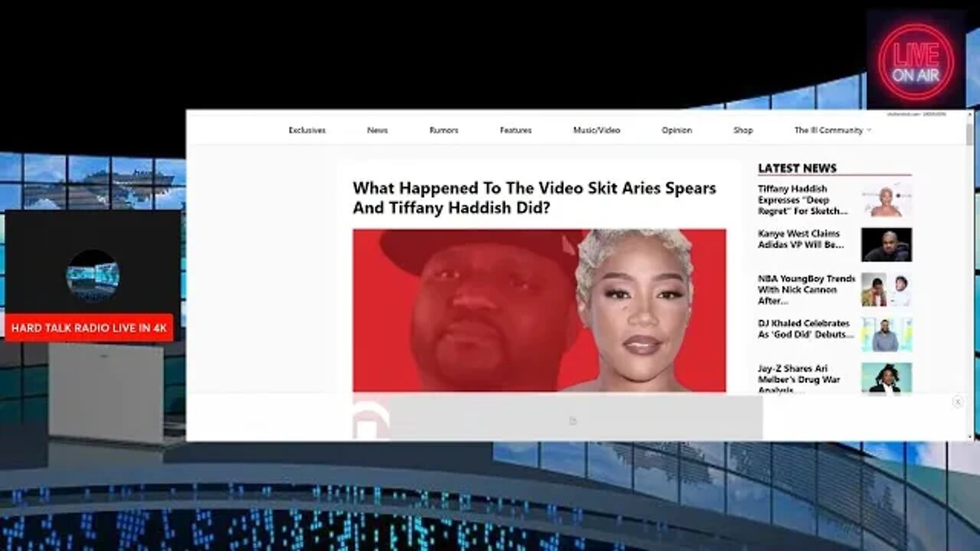This screenshot has width=980, height=551.
Task: Click the NBA YoungBoy news thumbnail
Action: click(x=887, y=290)
